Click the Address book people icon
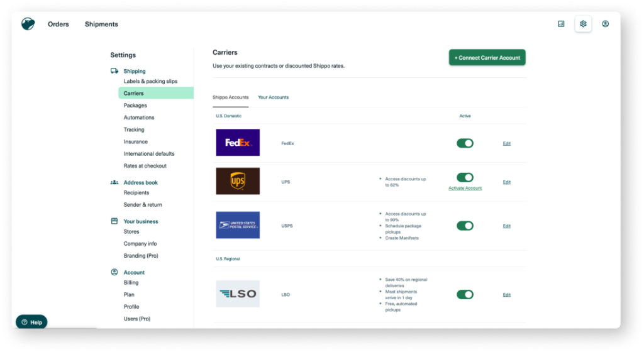 [114, 182]
